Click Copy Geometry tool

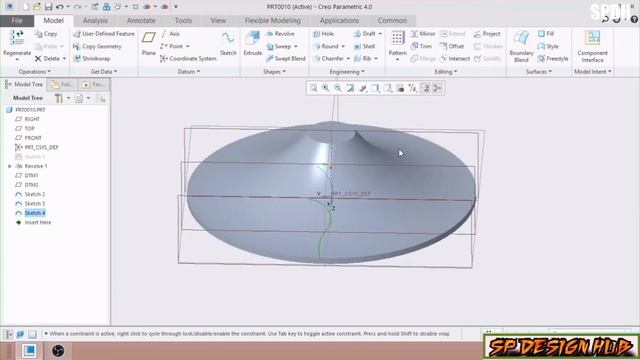click(98, 47)
